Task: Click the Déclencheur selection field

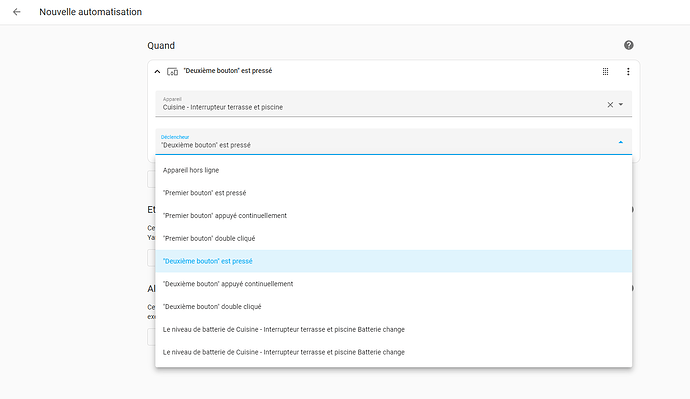Action: [393, 142]
